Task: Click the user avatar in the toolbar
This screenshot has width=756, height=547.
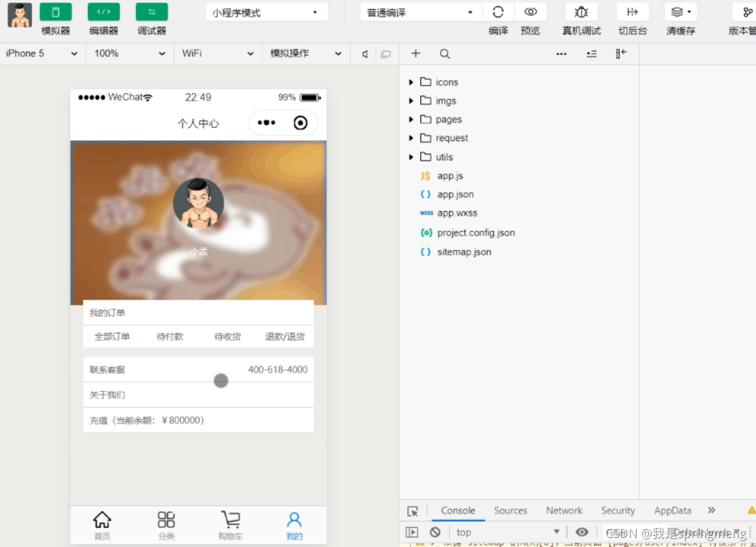Action: point(20,15)
